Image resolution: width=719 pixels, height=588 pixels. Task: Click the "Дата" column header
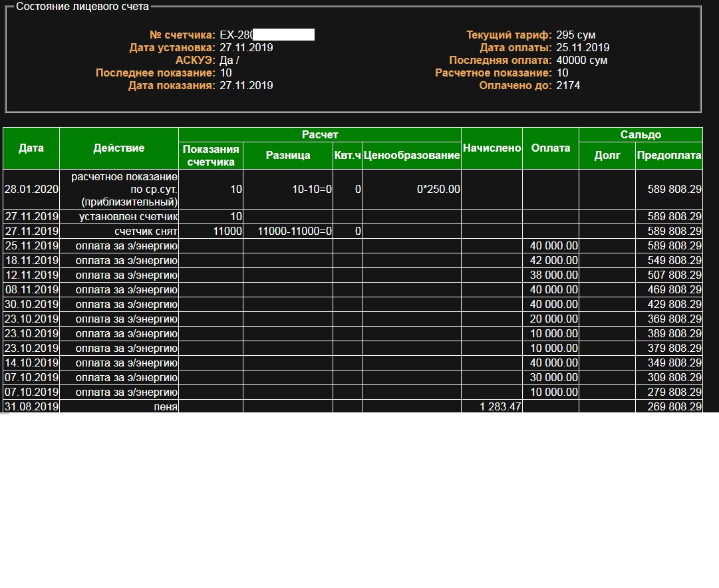point(31,148)
